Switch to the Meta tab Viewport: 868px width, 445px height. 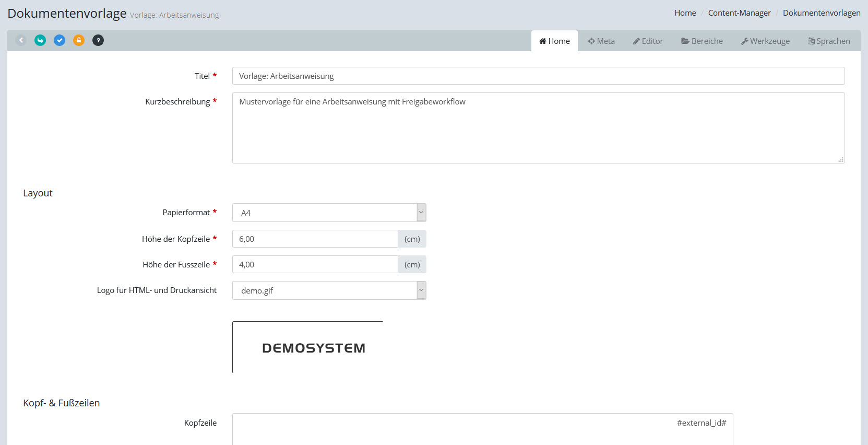tap(601, 41)
